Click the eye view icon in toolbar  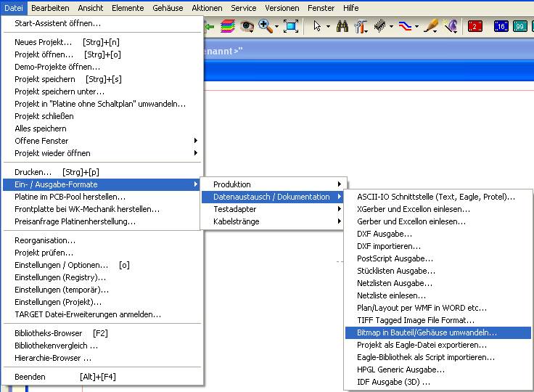click(247, 26)
